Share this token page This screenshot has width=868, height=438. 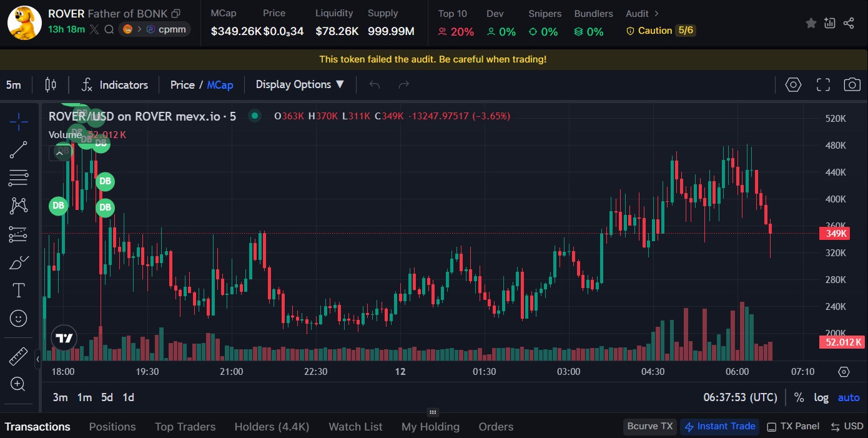(849, 23)
